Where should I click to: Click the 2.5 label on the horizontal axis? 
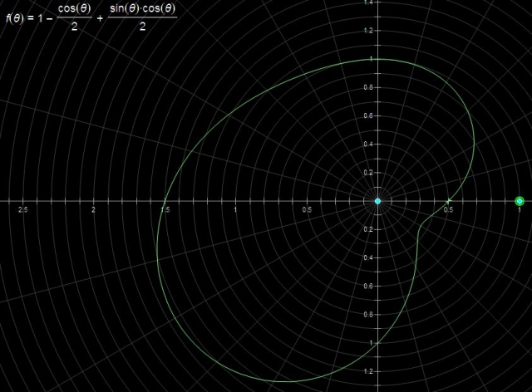[x=22, y=210]
